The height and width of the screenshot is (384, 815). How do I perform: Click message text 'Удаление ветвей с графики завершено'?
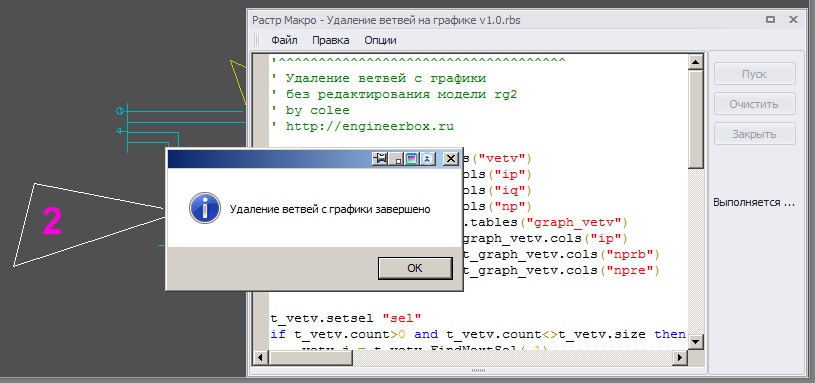(x=330, y=209)
